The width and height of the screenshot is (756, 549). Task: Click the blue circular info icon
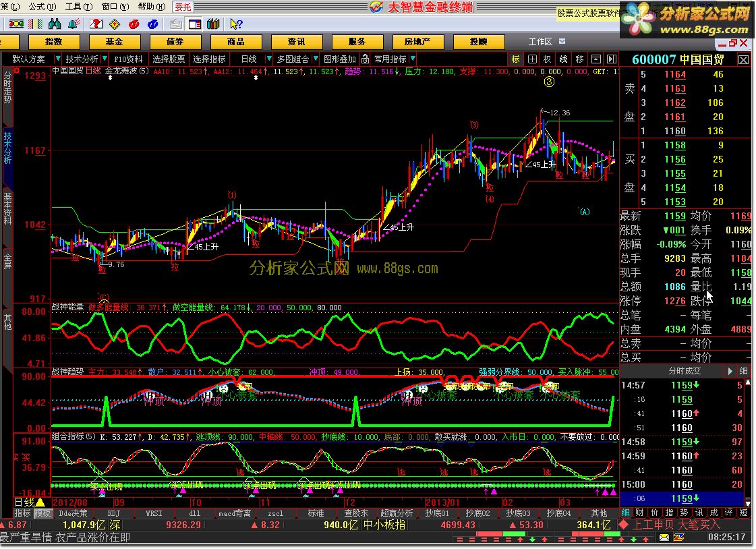coord(153,24)
